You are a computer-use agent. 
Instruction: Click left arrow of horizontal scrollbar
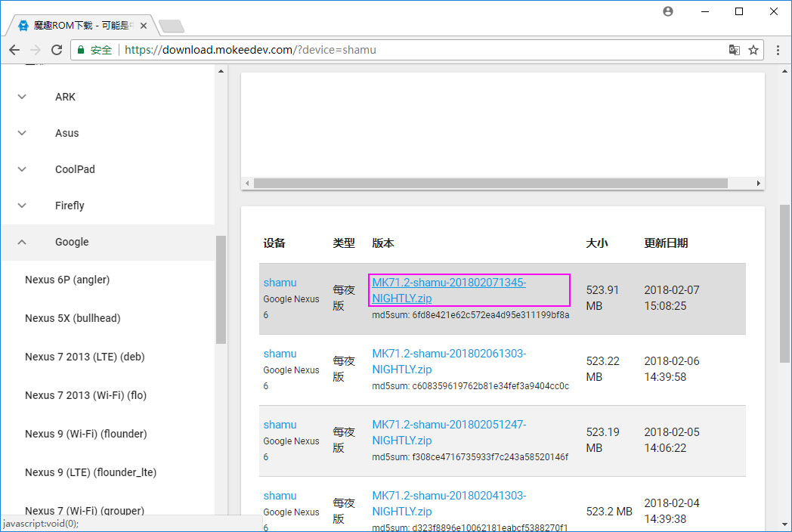tap(247, 183)
